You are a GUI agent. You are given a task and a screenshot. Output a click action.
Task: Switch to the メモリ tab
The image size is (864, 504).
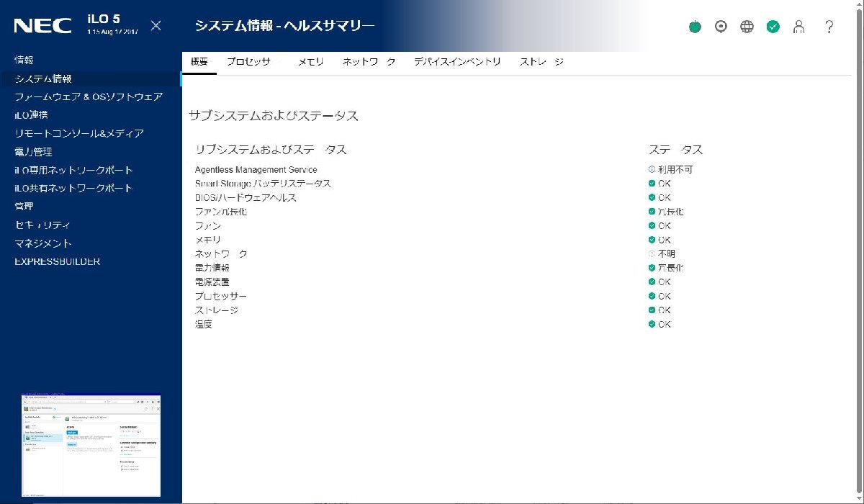click(311, 62)
